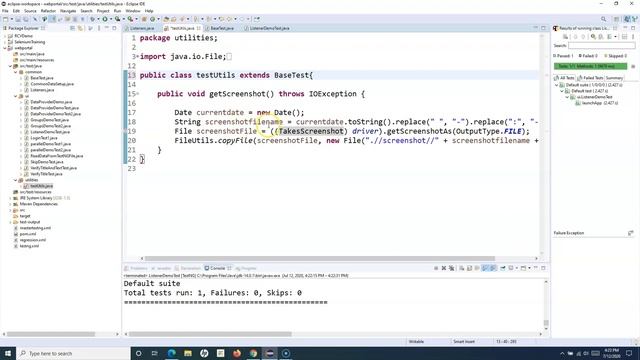Switch to the BaseTest.java editor tab

click(x=222, y=28)
